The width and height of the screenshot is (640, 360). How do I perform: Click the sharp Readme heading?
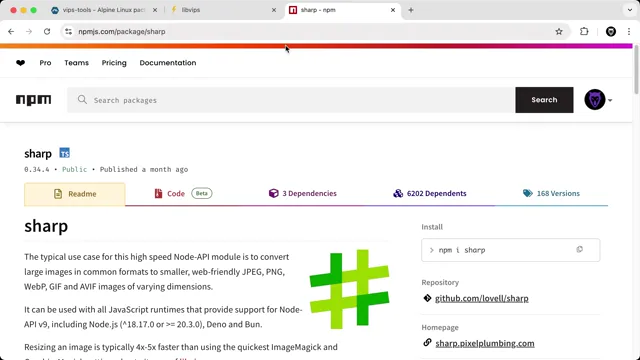(x=46, y=226)
